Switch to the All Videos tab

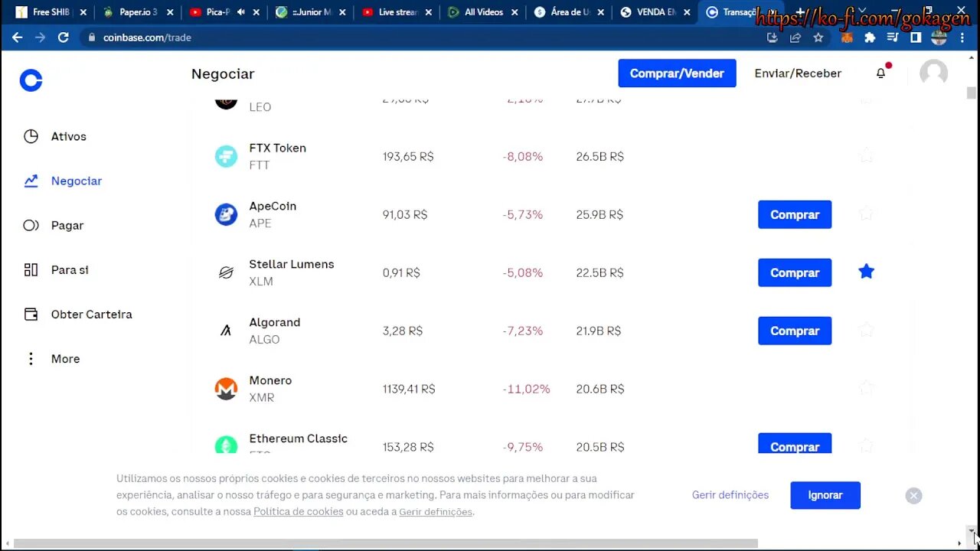[x=484, y=12]
